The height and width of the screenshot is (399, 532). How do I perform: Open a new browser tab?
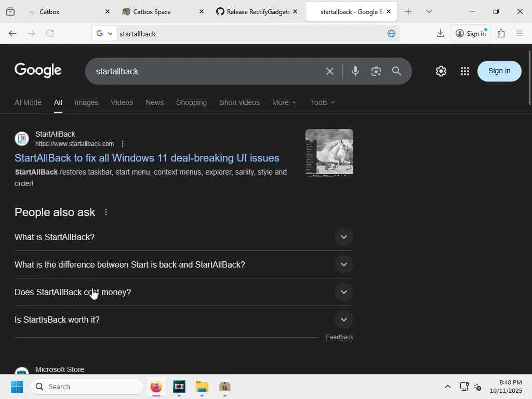point(408,11)
